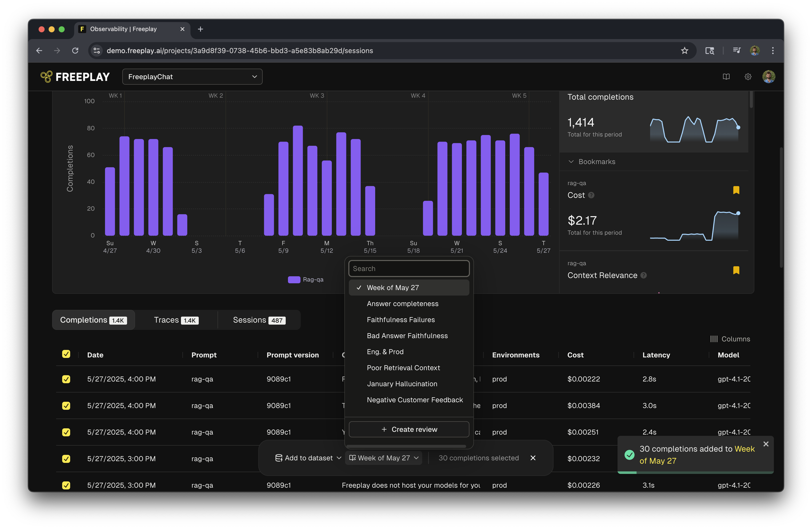Screen dimensions: 812x529
Task: Open the documentation book icon
Action: [x=726, y=77]
